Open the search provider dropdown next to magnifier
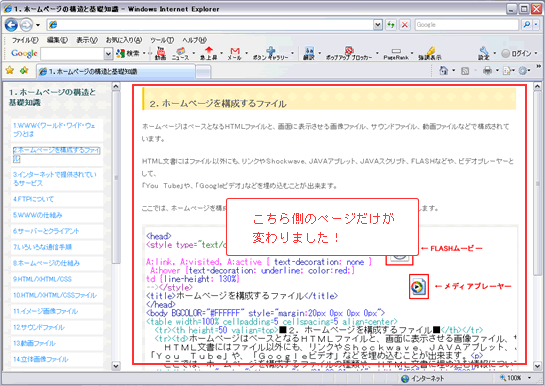The width and height of the screenshot is (545, 386). click(536, 25)
